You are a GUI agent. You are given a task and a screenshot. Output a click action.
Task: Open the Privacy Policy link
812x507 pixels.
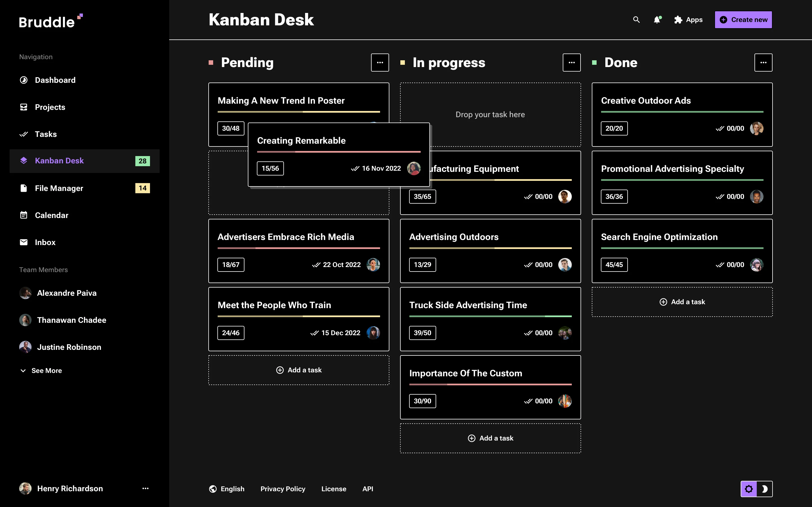point(283,489)
